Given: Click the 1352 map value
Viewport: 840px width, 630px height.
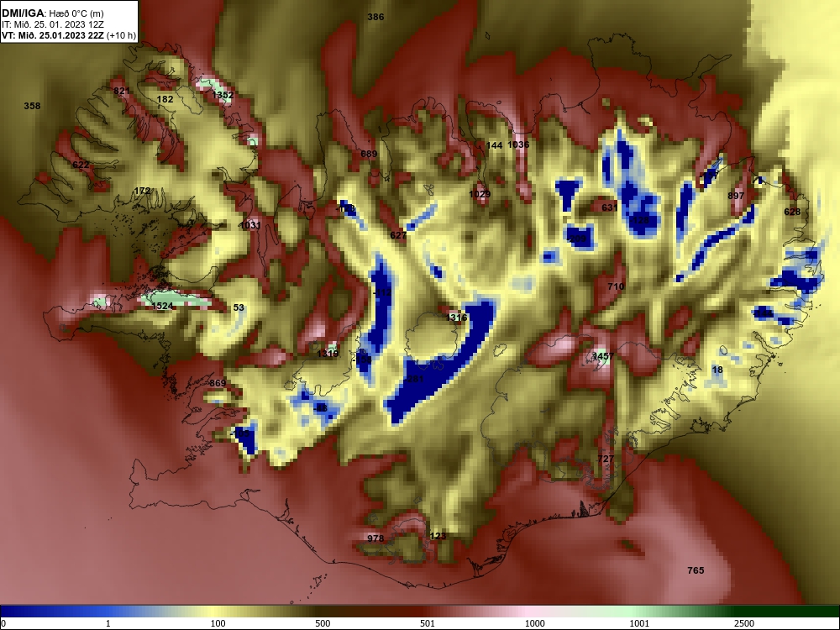Looking at the screenshot, I should pos(223,96).
